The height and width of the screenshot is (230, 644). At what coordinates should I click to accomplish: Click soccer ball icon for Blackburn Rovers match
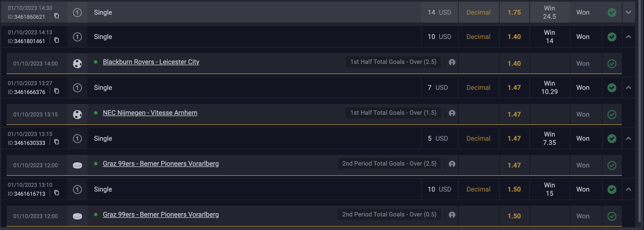[77, 64]
